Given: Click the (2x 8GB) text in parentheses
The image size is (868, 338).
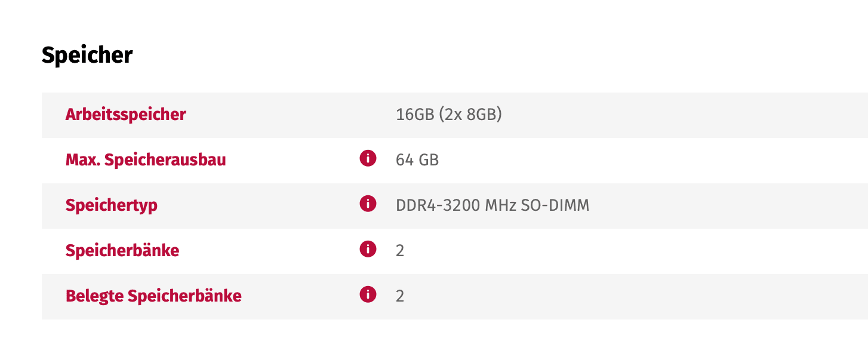Looking at the screenshot, I should click(x=470, y=115).
